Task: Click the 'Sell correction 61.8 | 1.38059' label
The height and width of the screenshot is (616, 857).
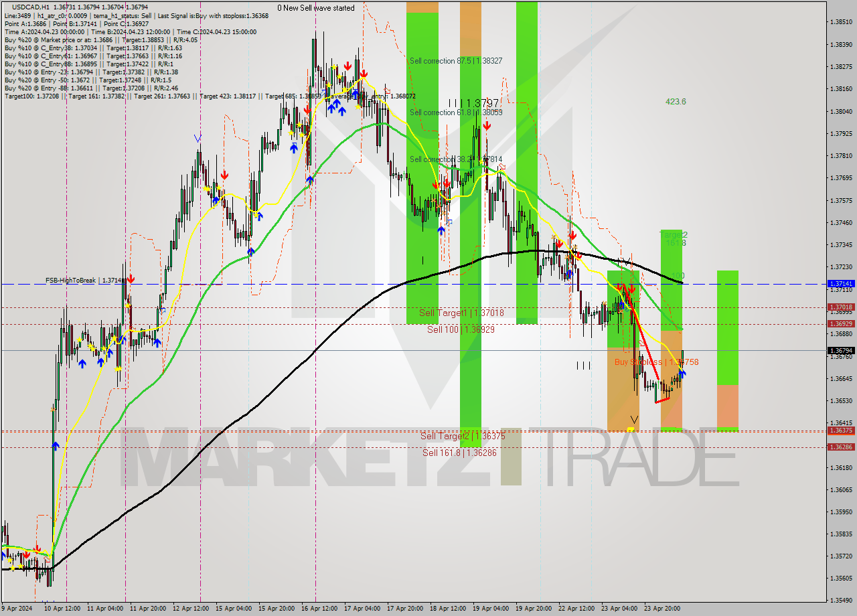Action: (x=456, y=112)
